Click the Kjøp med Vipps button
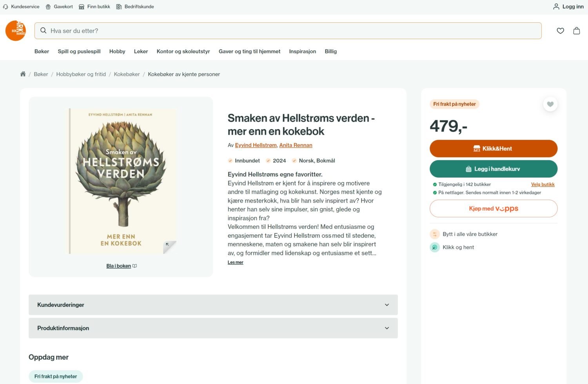 (x=493, y=209)
